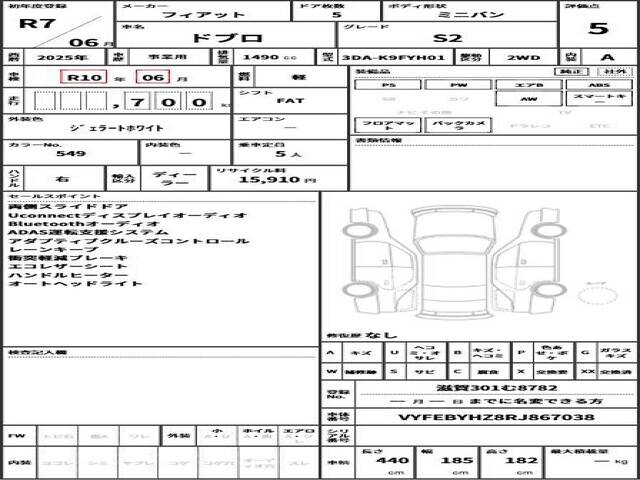Select the バックカメラ equipment box
The image size is (640, 480).
click(x=459, y=127)
